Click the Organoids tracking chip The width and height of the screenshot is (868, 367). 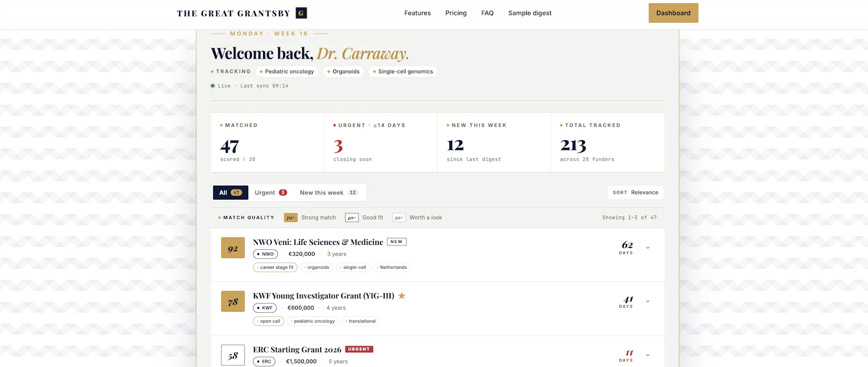click(343, 72)
